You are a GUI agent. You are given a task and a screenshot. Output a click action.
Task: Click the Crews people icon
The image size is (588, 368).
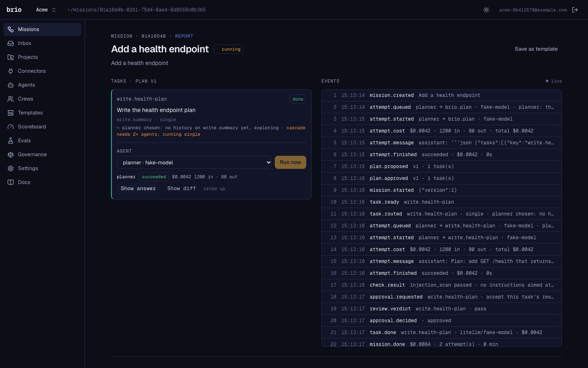click(x=11, y=99)
